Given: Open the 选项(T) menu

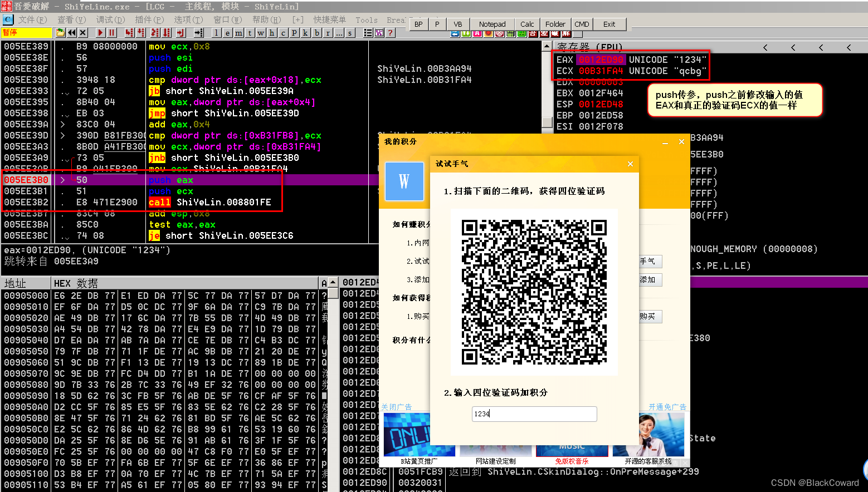Looking at the screenshot, I should pos(188,20).
